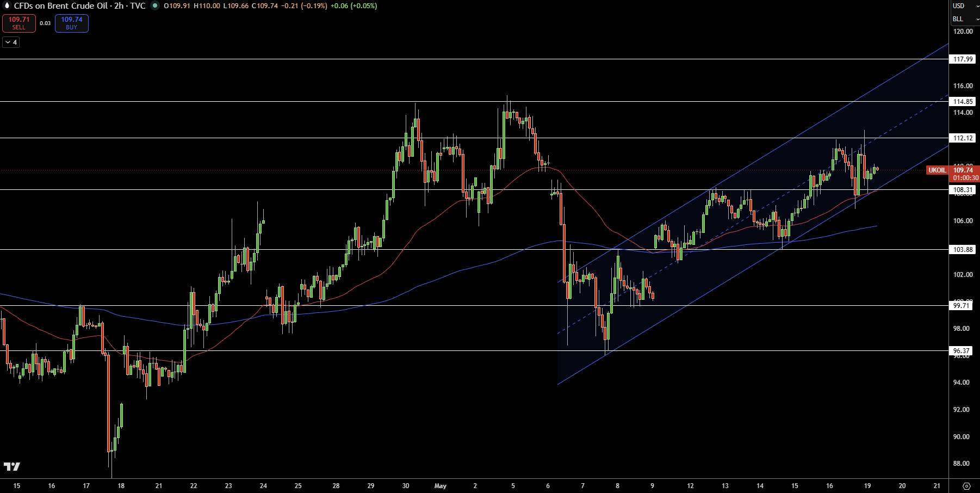Click the BUY 109.74 button
The width and height of the screenshot is (980, 493).
tap(72, 23)
